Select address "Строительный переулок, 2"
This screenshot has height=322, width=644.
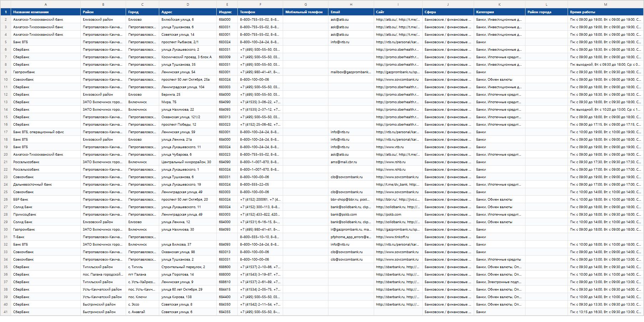pyautogui.click(x=188, y=267)
